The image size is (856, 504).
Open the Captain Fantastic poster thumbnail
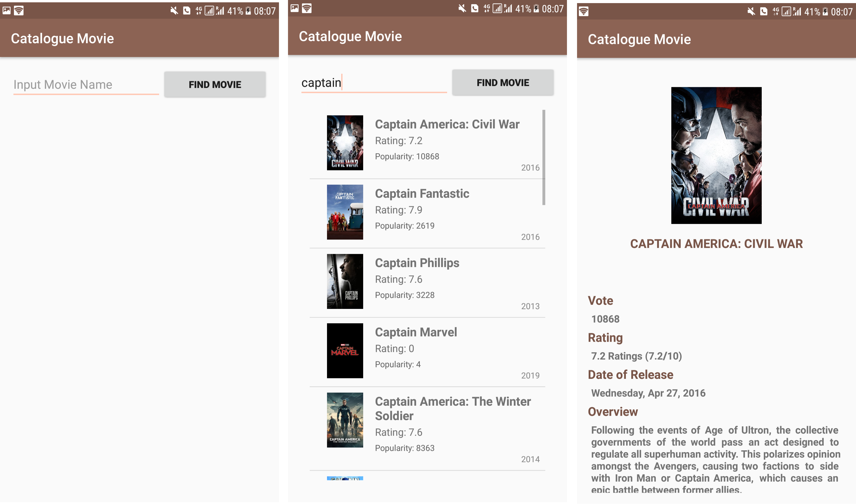tap(345, 212)
